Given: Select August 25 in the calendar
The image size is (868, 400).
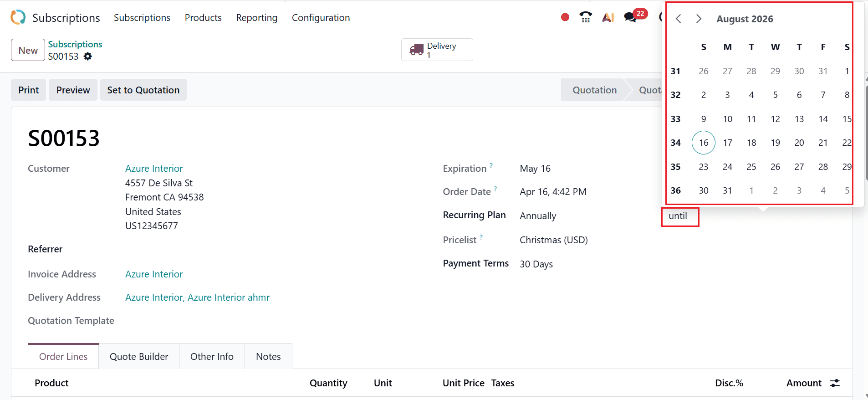Looking at the screenshot, I should pos(751,167).
